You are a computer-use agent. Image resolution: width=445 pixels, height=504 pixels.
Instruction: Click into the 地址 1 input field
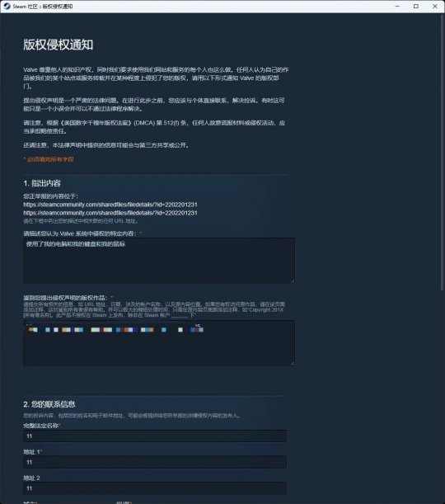155,462
